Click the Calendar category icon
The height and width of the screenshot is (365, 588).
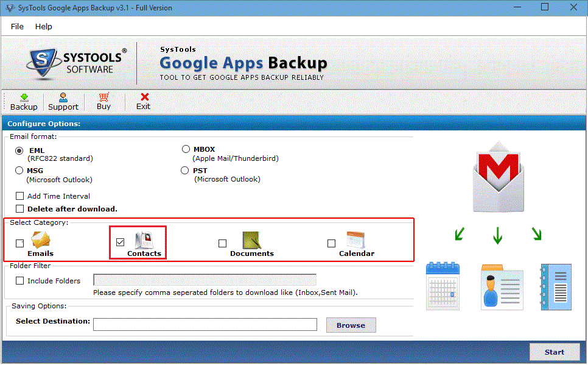(x=356, y=238)
